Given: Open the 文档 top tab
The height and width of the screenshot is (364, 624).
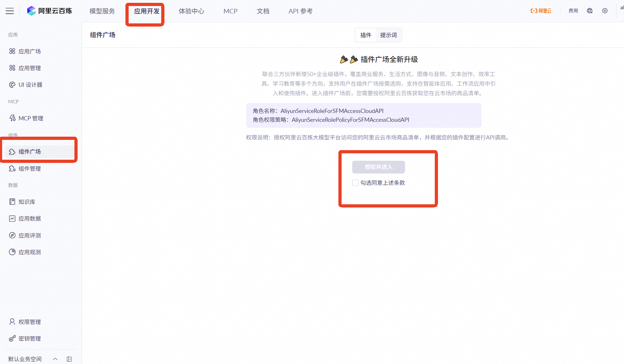Looking at the screenshot, I should (x=263, y=11).
